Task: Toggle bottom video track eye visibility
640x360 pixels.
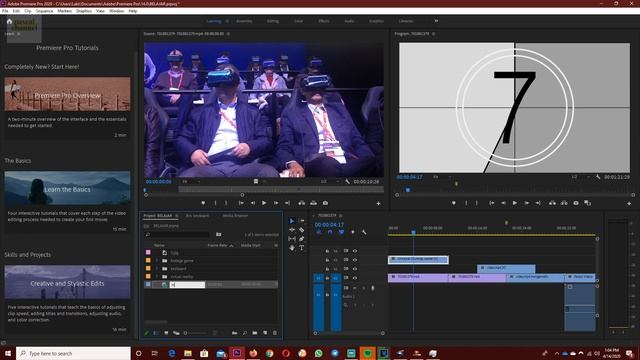Action: pyautogui.click(x=355, y=278)
